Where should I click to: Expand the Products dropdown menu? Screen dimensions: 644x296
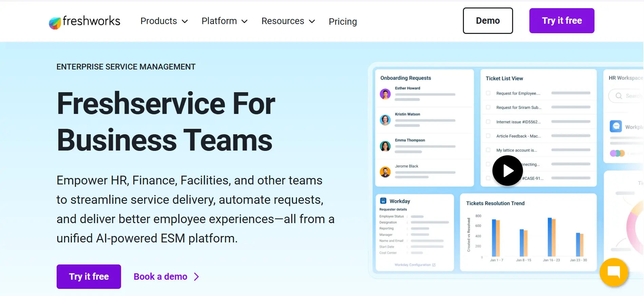click(164, 21)
